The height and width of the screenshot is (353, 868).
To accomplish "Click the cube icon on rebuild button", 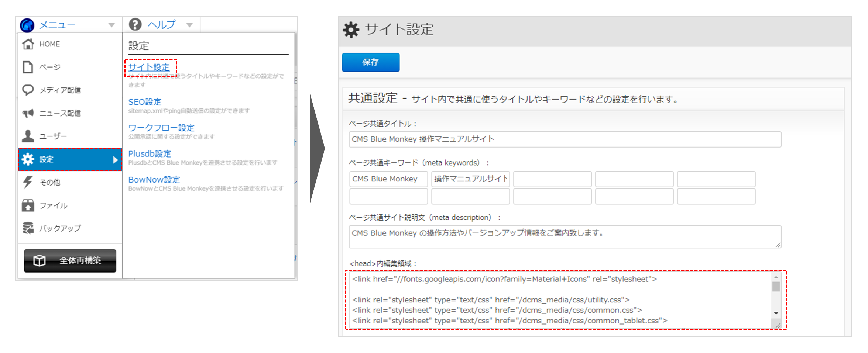I will click(x=40, y=260).
